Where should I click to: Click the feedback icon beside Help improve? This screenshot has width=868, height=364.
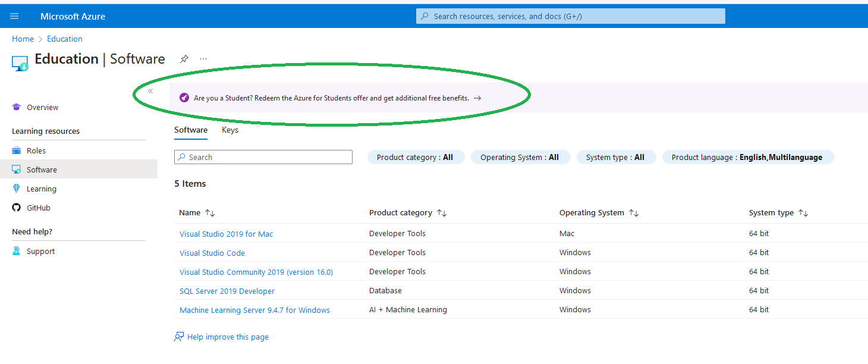coord(179,337)
